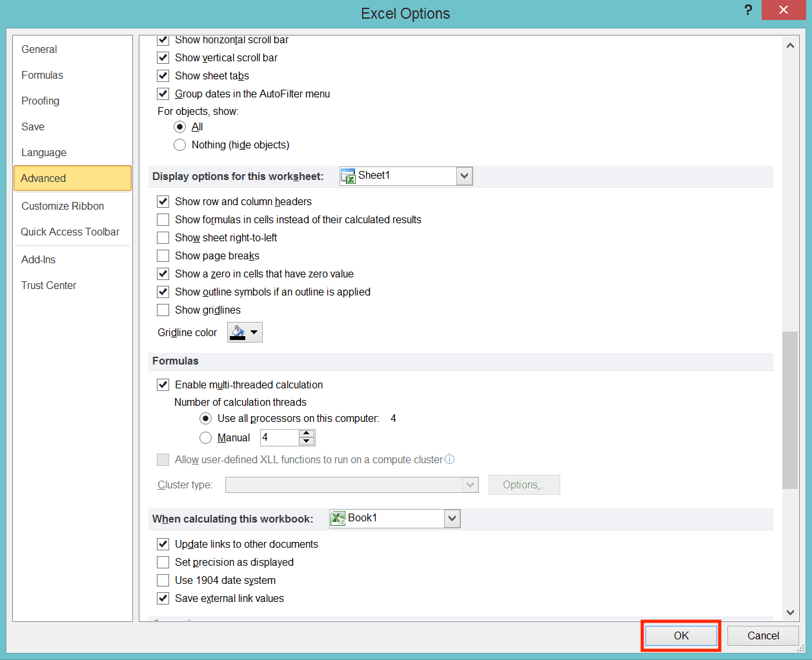This screenshot has height=660, width=812.
Task: Open the Save category
Action: pyautogui.click(x=72, y=126)
